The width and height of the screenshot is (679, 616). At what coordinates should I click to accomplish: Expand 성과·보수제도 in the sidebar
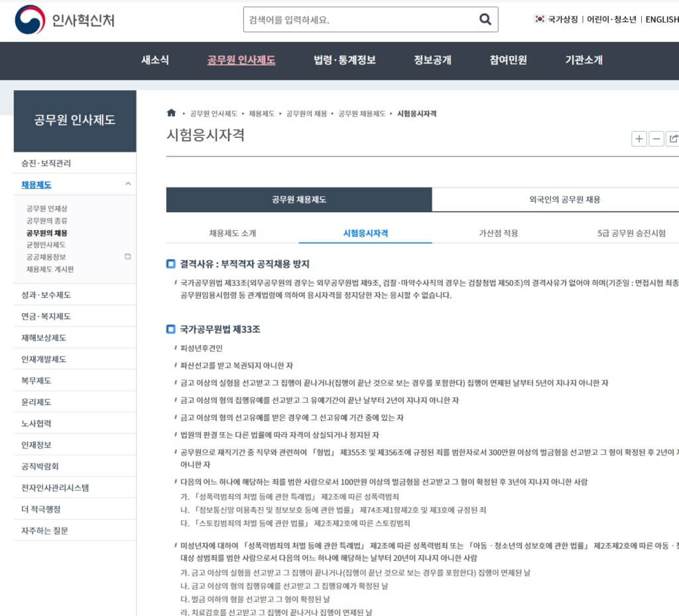pos(46,295)
